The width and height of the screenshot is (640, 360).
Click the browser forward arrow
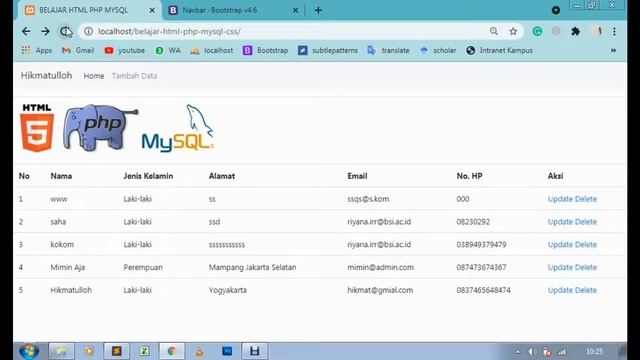[45, 31]
